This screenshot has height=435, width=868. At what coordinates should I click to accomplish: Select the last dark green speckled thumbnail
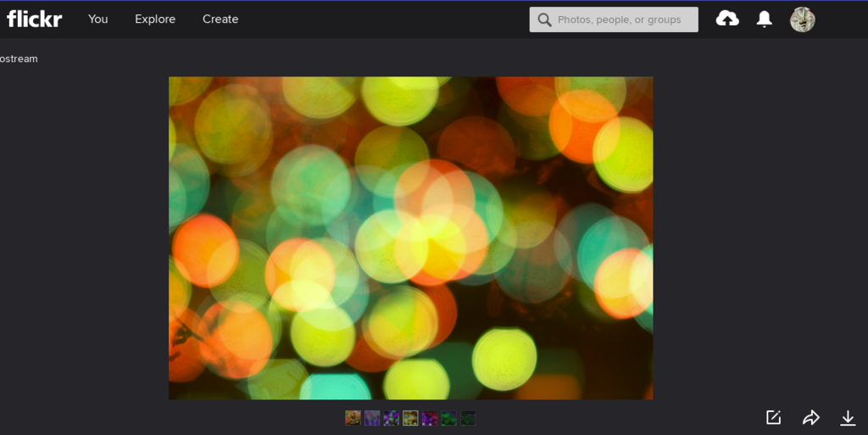[x=468, y=418]
